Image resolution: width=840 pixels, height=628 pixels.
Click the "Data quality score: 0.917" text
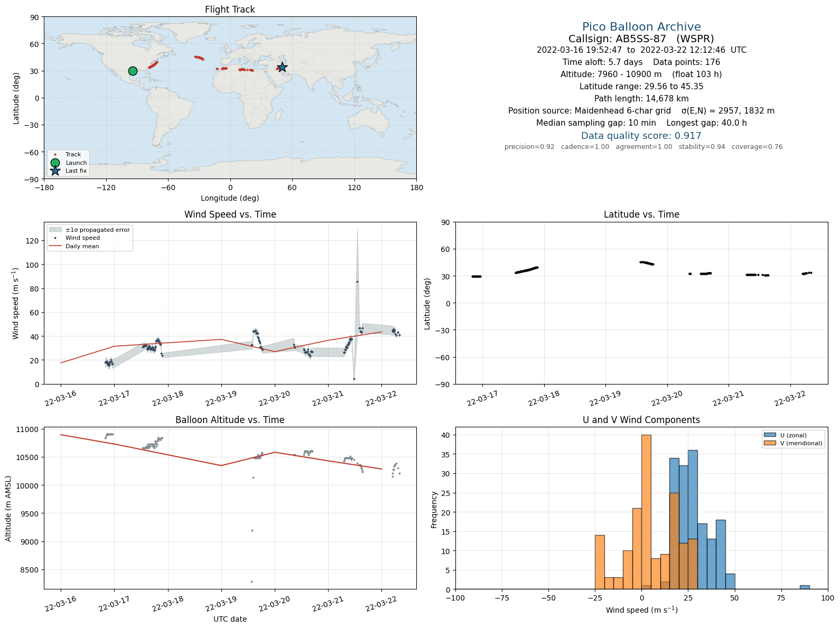(641, 136)
